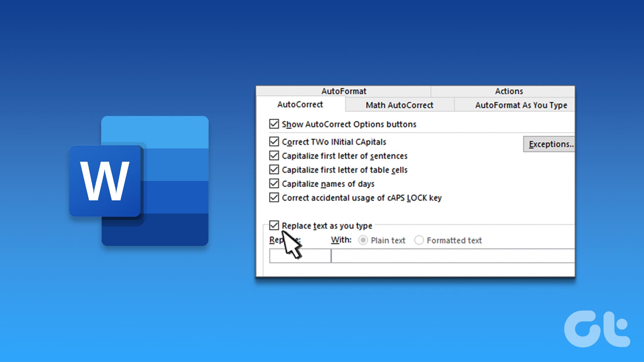This screenshot has height=362, width=644.
Task: Click the Microsoft Word logo icon
Action: click(x=139, y=181)
